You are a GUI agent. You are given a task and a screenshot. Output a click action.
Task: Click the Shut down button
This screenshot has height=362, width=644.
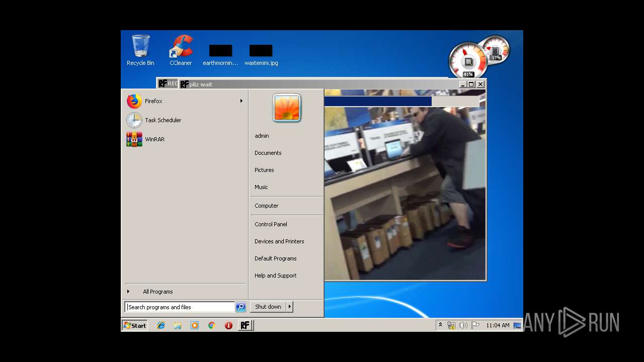click(x=268, y=307)
